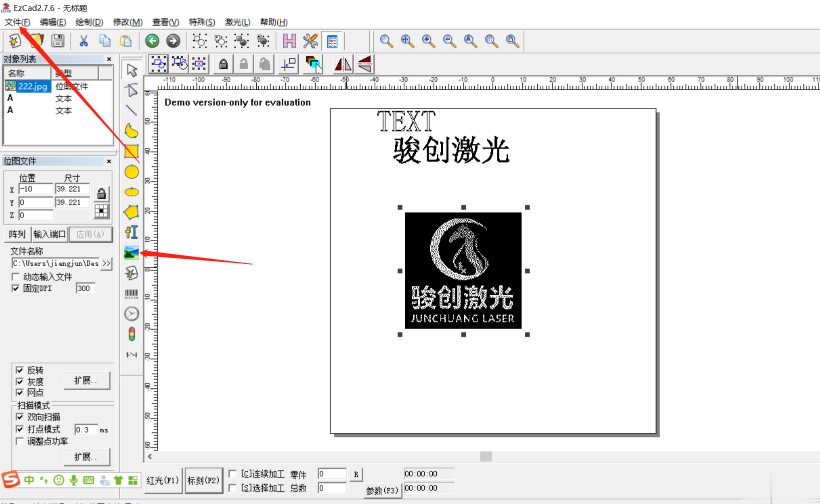Toggle the size ratio lock icon
This screenshot has width=820, height=504.
(x=102, y=193)
